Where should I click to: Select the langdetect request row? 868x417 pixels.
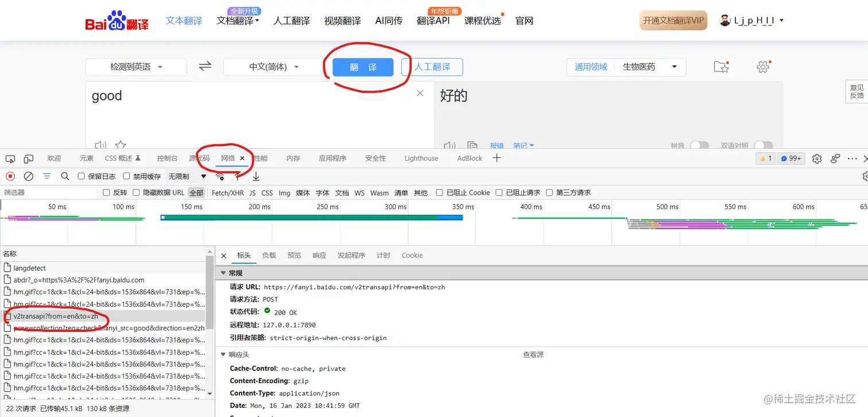pos(103,268)
